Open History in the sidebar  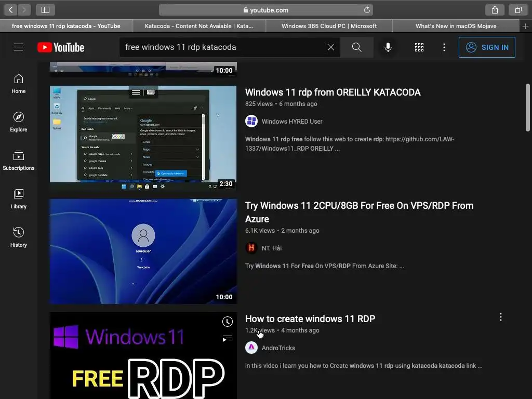tap(19, 237)
